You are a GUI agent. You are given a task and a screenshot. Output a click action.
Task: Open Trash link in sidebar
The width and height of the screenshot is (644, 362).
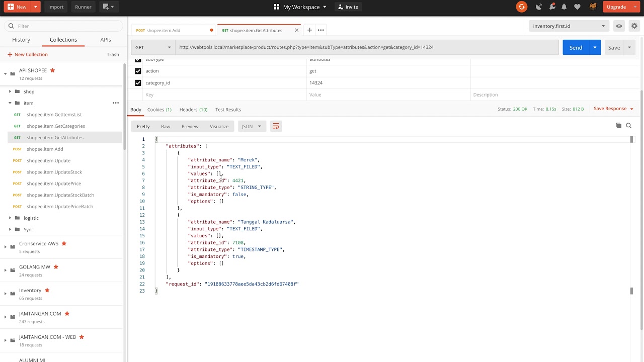[113, 54]
